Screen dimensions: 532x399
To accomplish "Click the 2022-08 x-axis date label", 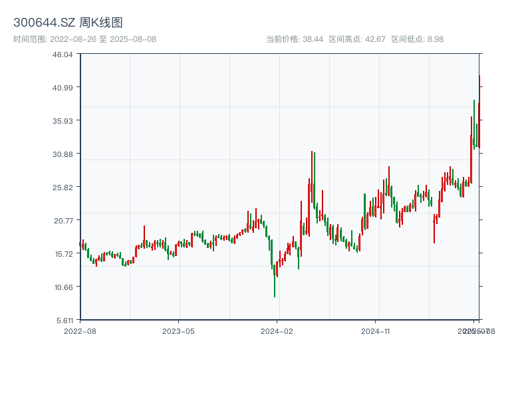I will tap(80, 331).
